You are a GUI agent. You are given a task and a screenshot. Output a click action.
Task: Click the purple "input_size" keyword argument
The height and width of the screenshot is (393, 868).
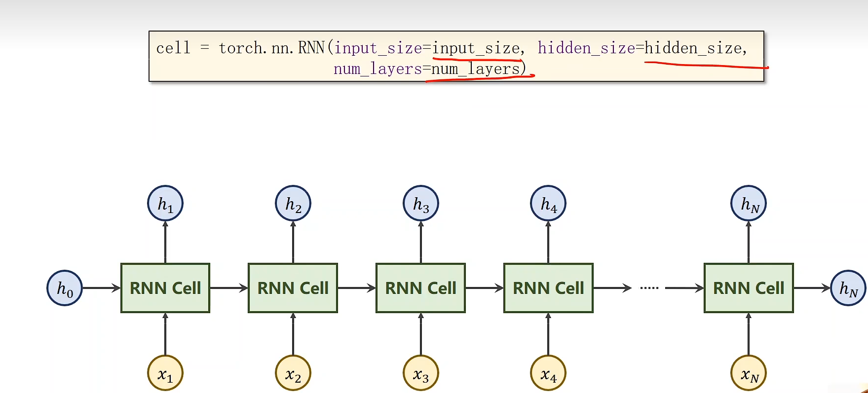(378, 48)
